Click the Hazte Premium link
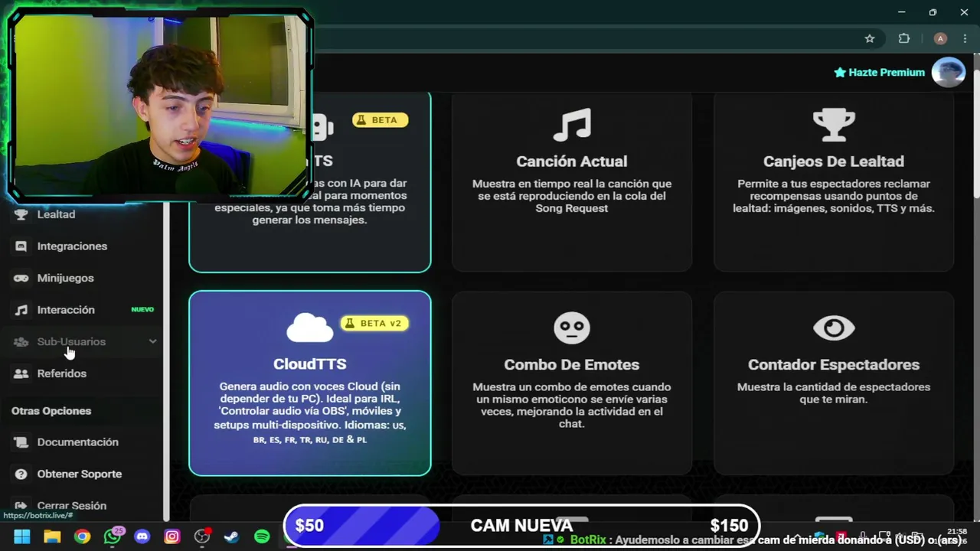980x551 pixels. [880, 72]
